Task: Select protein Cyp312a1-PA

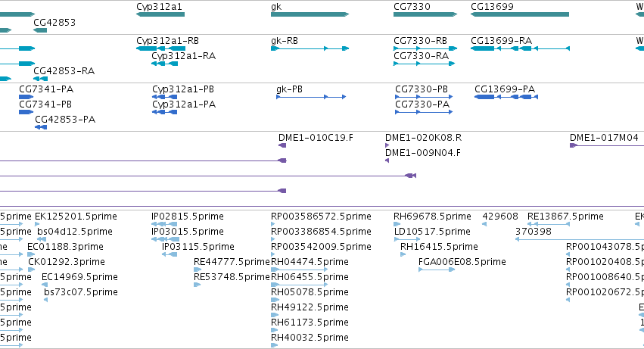Action: pyautogui.click(x=184, y=104)
